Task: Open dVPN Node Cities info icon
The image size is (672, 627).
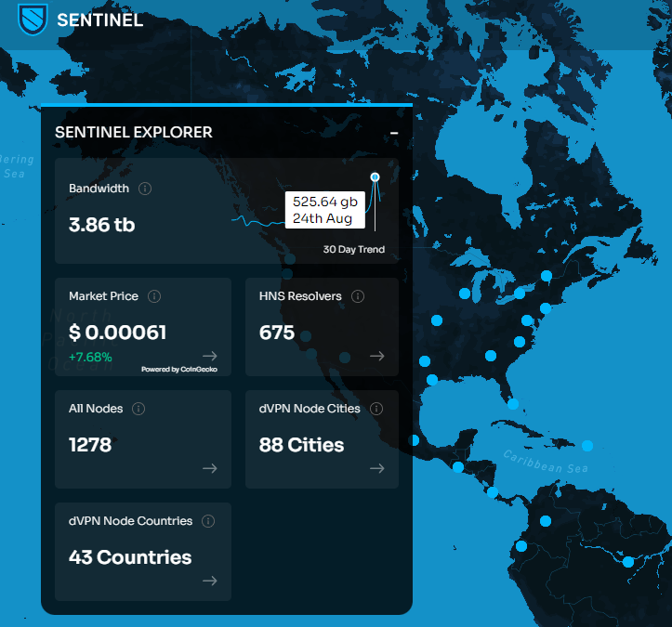Action: point(376,409)
